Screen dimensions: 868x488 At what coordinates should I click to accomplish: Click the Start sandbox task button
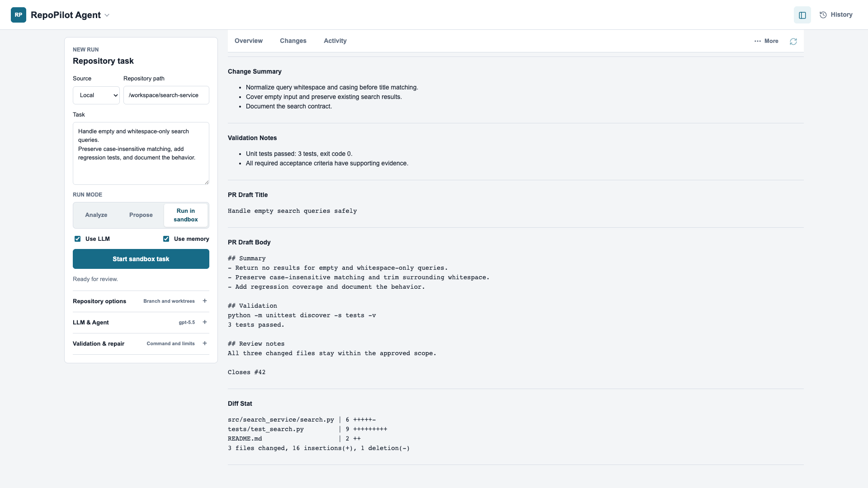pyautogui.click(x=141, y=259)
